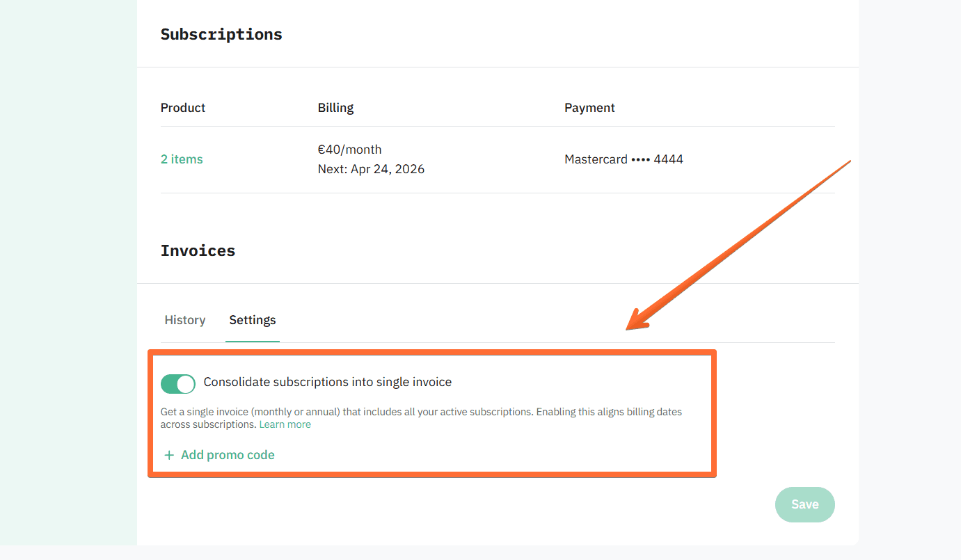Screen dimensions: 961x560
Task: Click the orange arrow annotation
Action: click(x=738, y=244)
